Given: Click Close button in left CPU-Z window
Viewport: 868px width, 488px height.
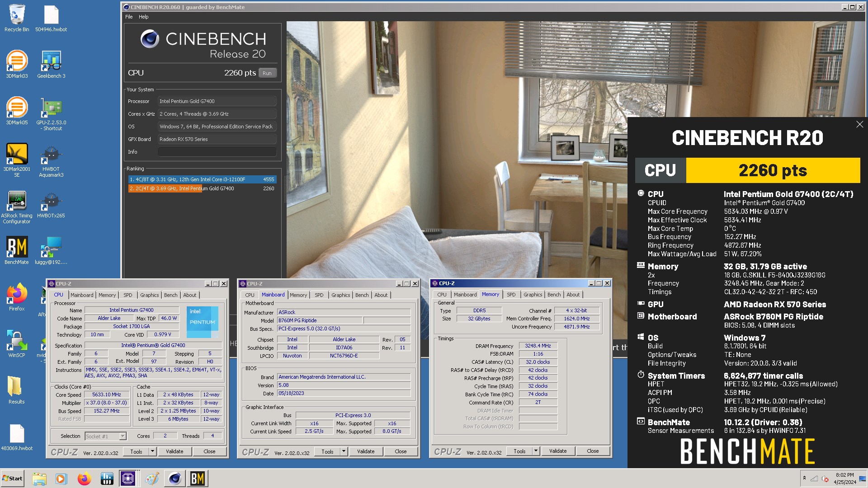Looking at the screenshot, I should [x=209, y=451].
